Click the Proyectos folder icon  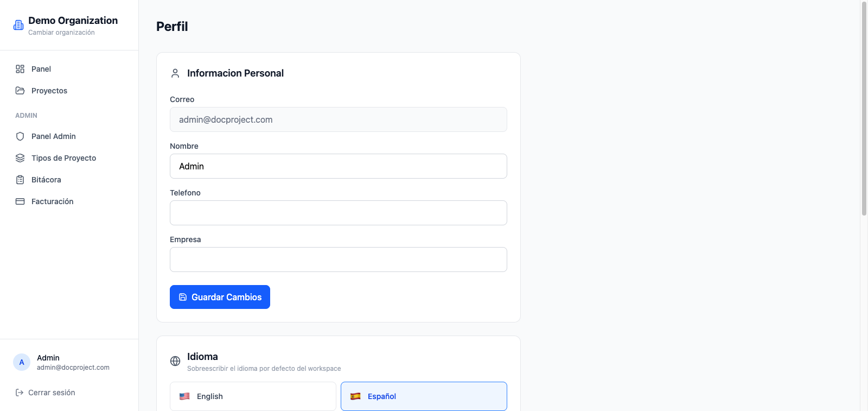[x=20, y=91]
